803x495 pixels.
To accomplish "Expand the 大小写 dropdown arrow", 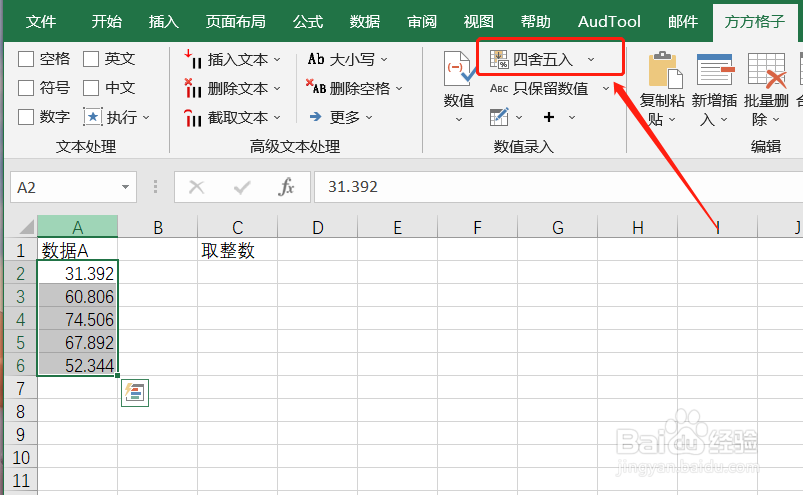I will (384, 59).
